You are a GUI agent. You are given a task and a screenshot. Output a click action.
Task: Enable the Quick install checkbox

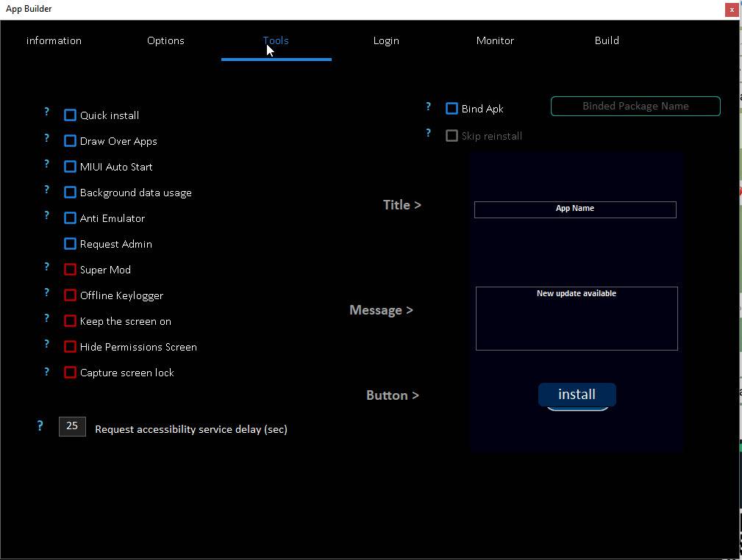tap(70, 115)
